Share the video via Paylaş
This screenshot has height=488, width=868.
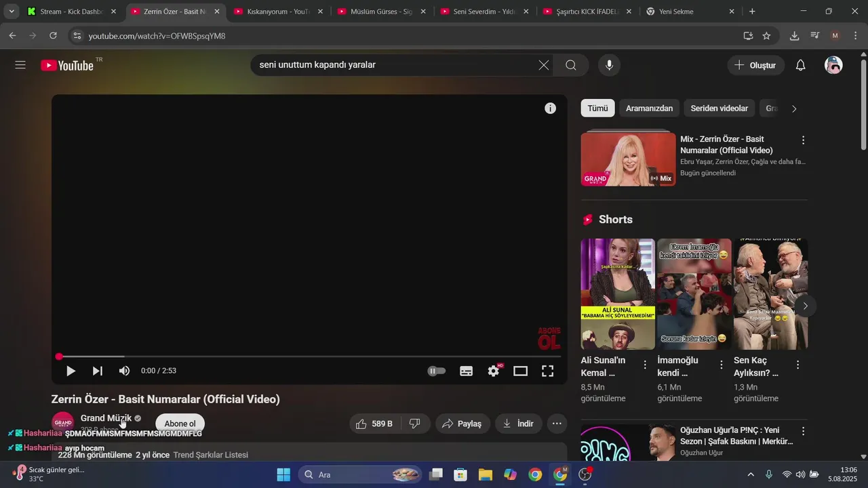point(462,424)
